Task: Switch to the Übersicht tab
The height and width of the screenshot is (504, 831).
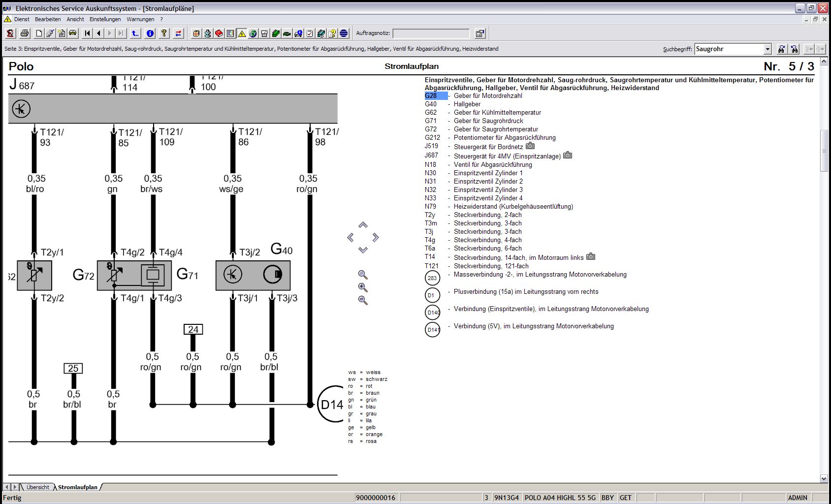Action: [37, 487]
